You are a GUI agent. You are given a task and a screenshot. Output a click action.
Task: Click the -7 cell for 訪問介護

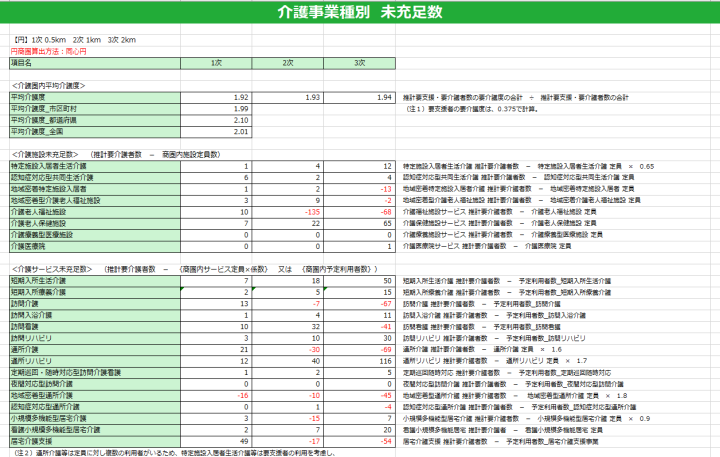288,304
